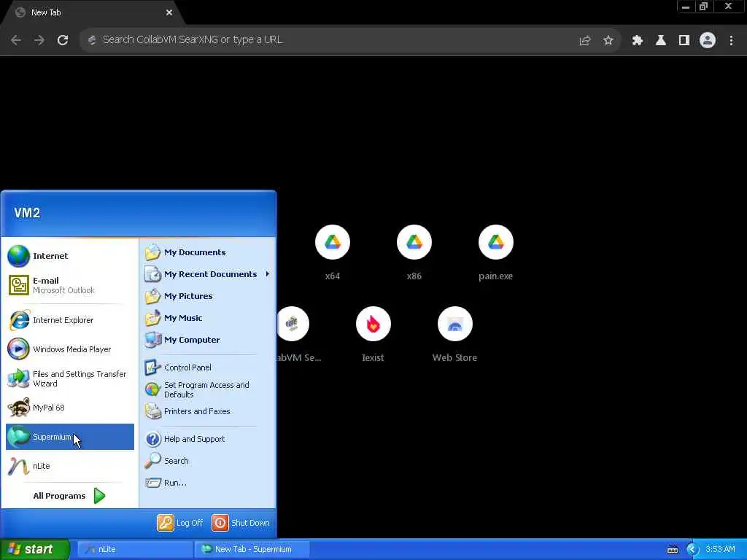Open Set Program Access and Defaults
747x560 pixels.
pos(208,389)
